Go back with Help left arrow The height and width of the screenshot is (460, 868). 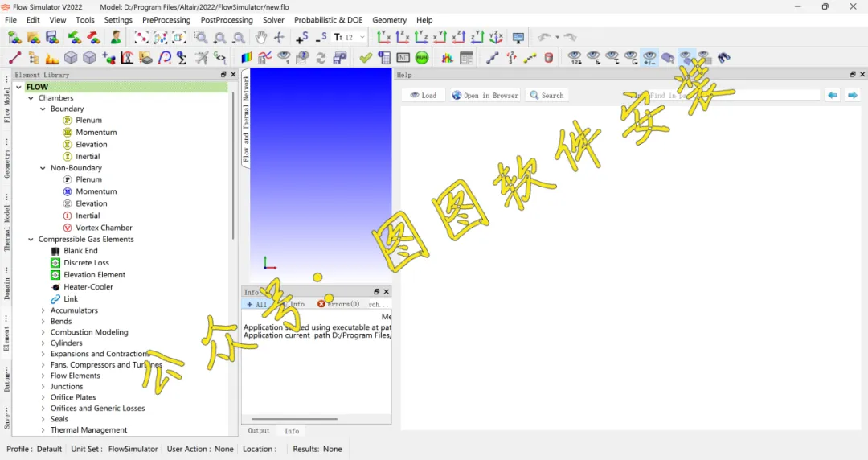[x=833, y=96]
